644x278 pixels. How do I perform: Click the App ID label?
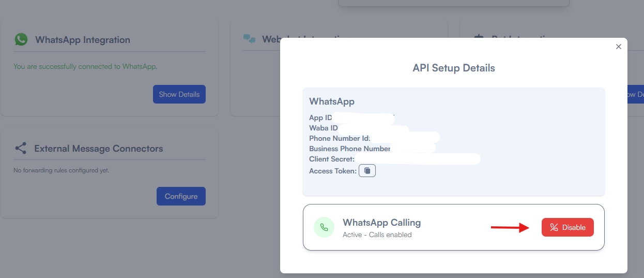(320, 118)
